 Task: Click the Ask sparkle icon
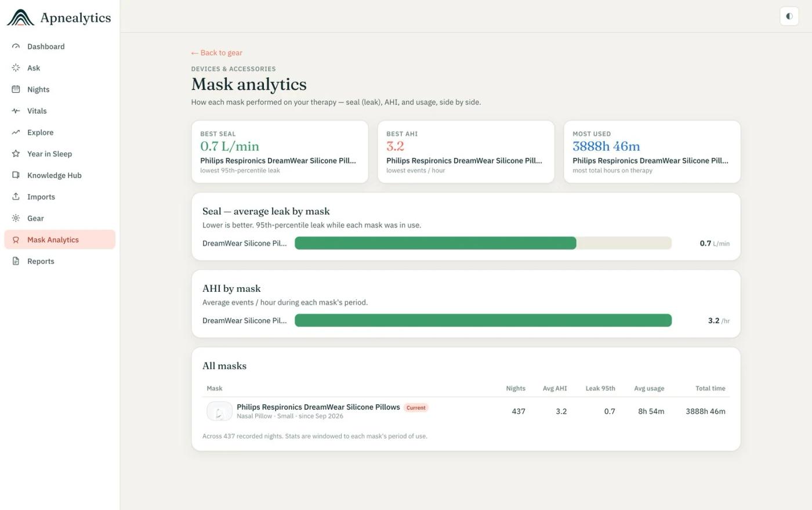16,68
